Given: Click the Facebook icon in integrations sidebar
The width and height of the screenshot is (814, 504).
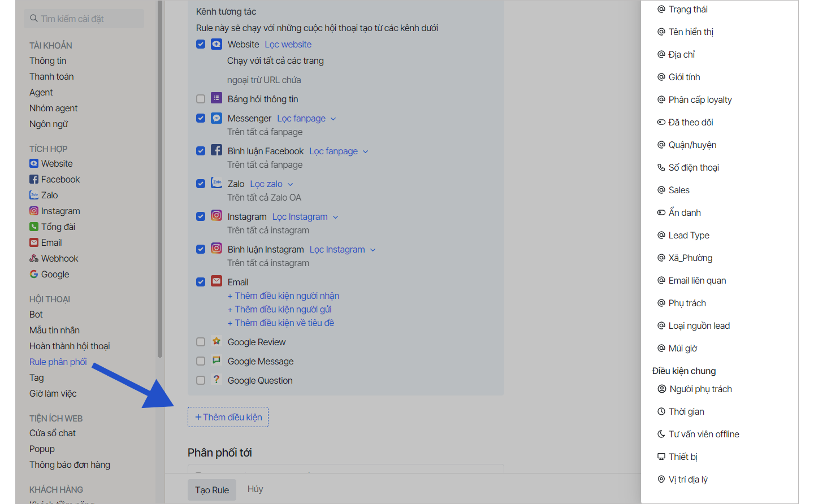Looking at the screenshot, I should 34,180.
